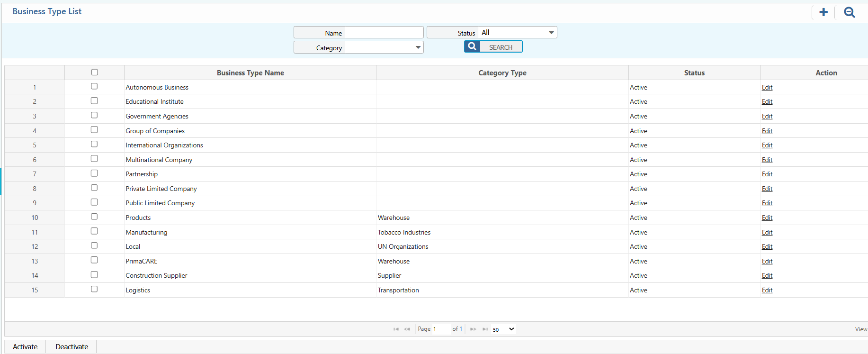The width and height of the screenshot is (868, 354).
Task: Go to last page using pager icon
Action: (485, 329)
